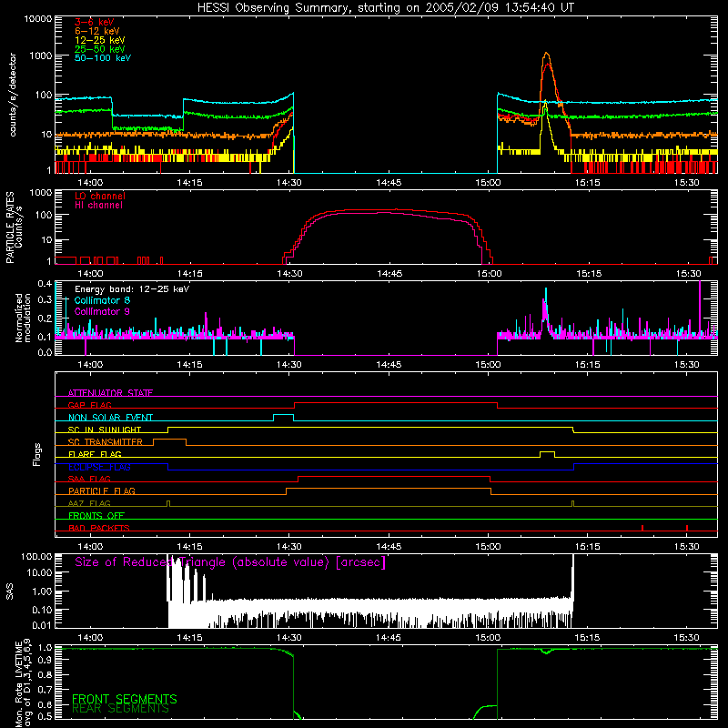The image size is (728, 728).
Task: Click the 15:00 tick label under the flags panel
Action: 488,547
